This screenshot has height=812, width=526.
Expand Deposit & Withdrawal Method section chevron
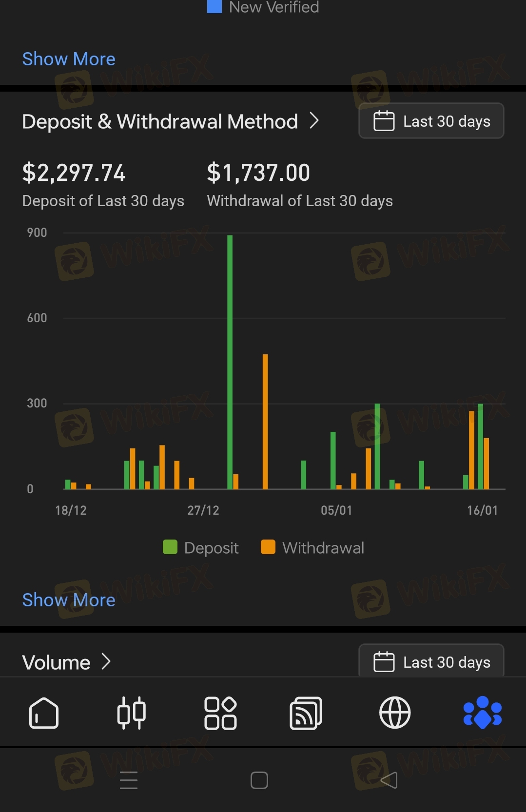(x=314, y=121)
